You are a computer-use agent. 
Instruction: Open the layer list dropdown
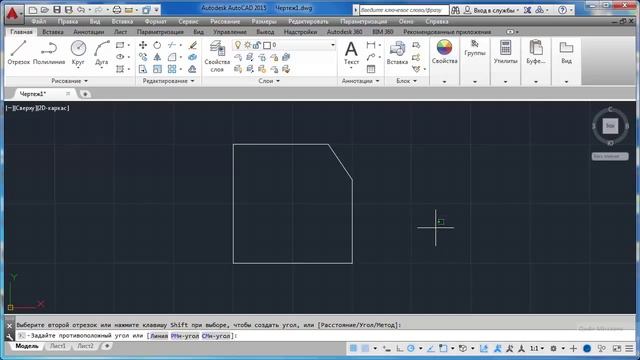click(x=333, y=45)
